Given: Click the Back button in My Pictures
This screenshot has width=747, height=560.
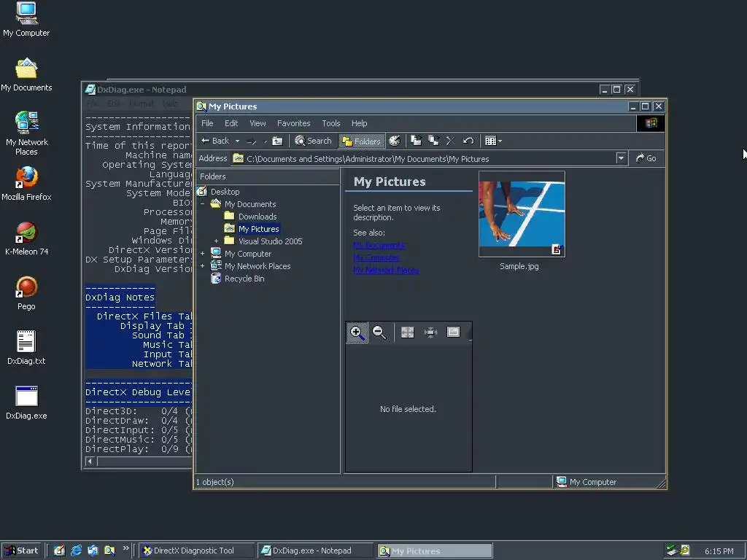Looking at the screenshot, I should click(x=215, y=141).
